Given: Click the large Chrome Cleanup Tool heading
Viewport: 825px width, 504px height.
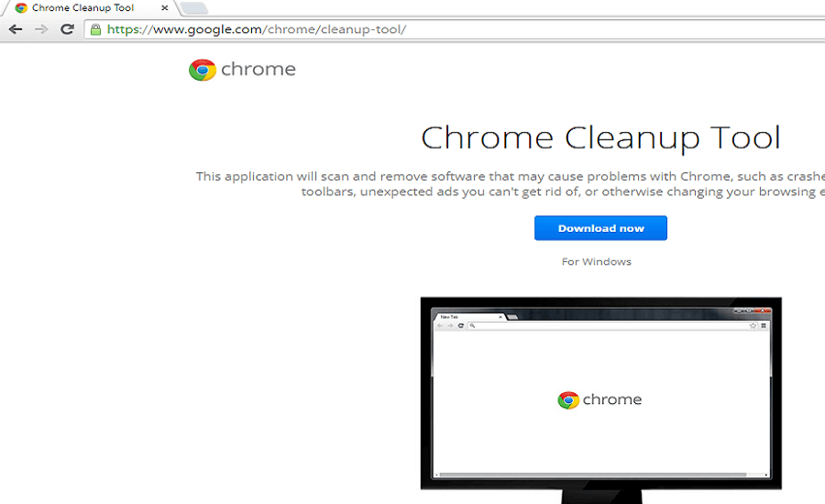Looking at the screenshot, I should pyautogui.click(x=600, y=137).
